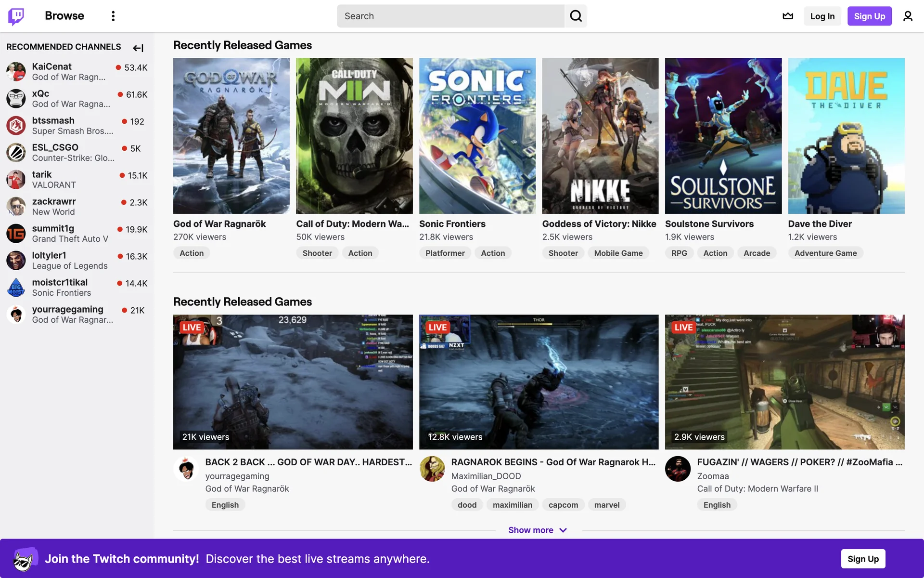924x578 pixels.
Task: Expand streams with Show more
Action: pos(530,530)
